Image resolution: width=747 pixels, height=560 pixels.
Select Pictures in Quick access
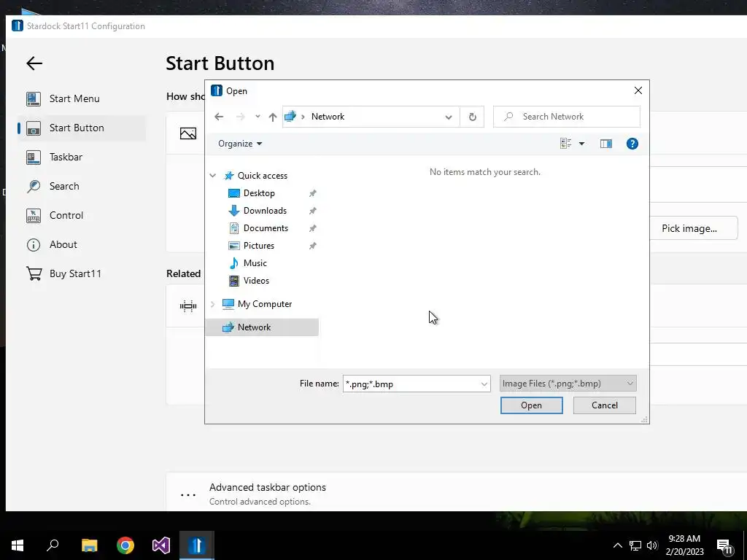coord(259,246)
